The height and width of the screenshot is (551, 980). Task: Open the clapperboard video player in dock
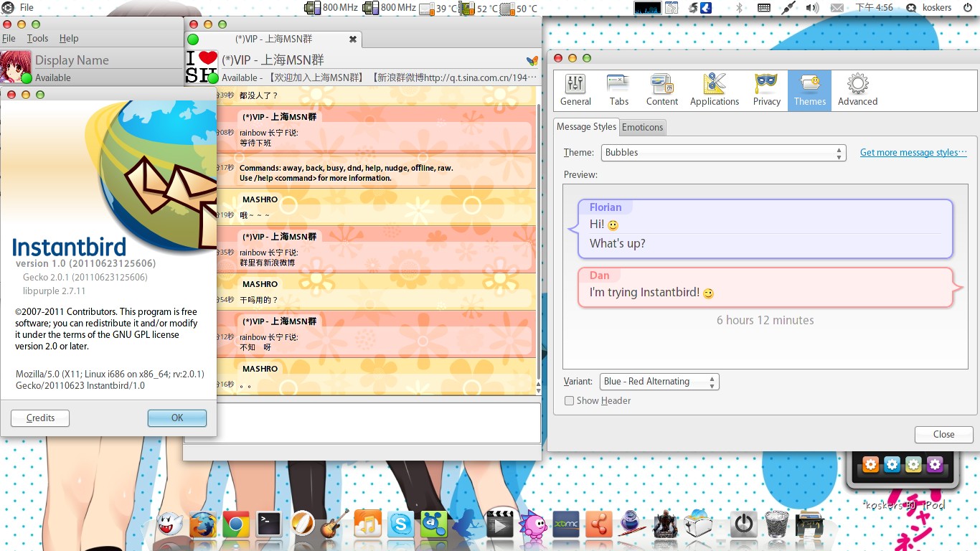499,524
